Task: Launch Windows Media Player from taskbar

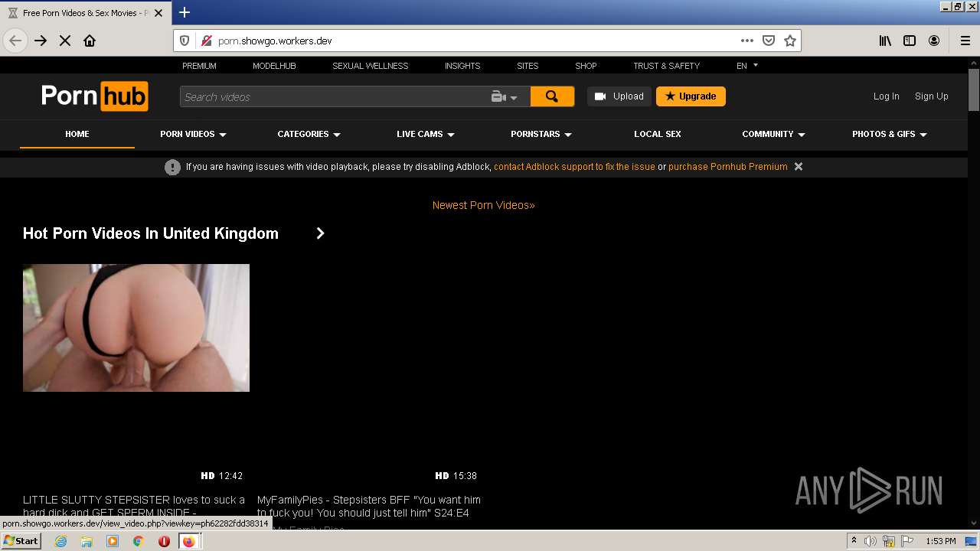Action: tap(113, 541)
